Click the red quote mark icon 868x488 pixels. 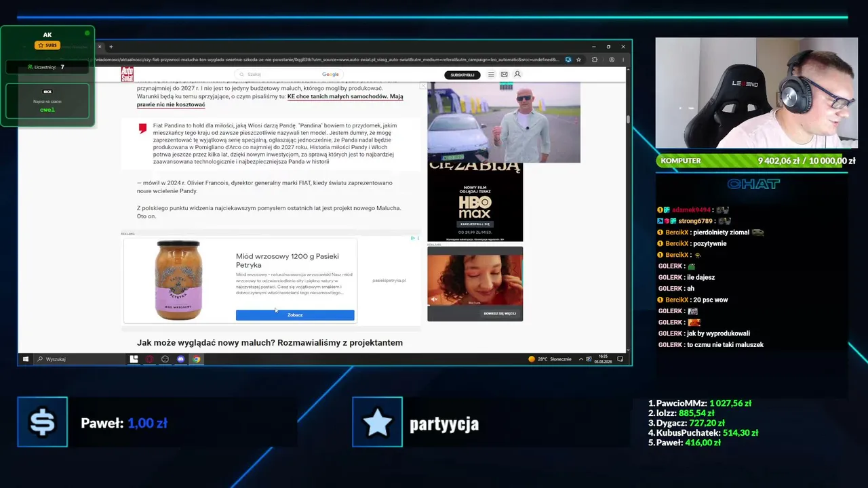point(142,128)
